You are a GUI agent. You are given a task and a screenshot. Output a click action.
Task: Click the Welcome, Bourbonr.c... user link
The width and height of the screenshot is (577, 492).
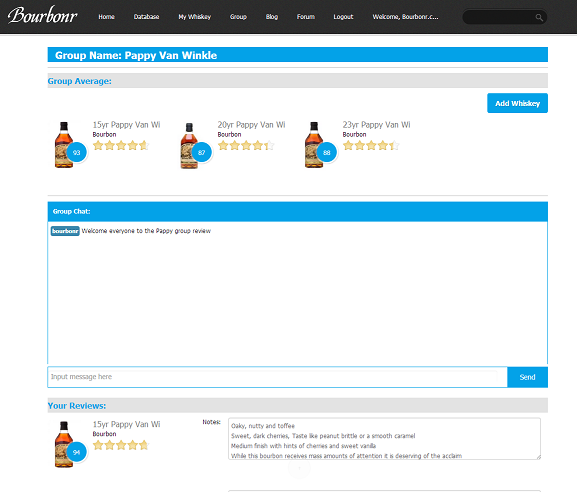tap(405, 17)
